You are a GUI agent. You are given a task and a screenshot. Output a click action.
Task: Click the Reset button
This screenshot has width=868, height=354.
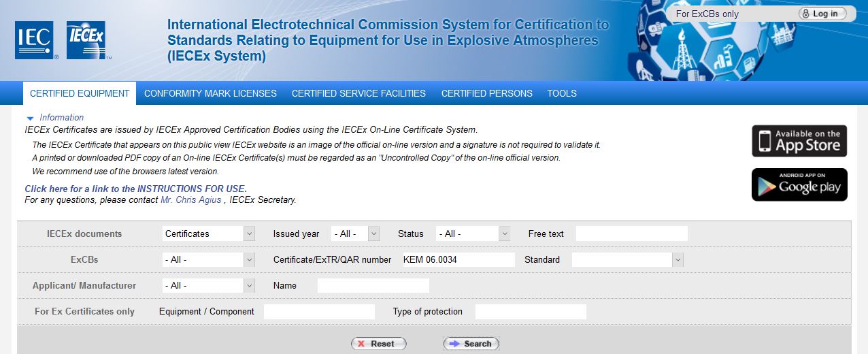pos(379,344)
